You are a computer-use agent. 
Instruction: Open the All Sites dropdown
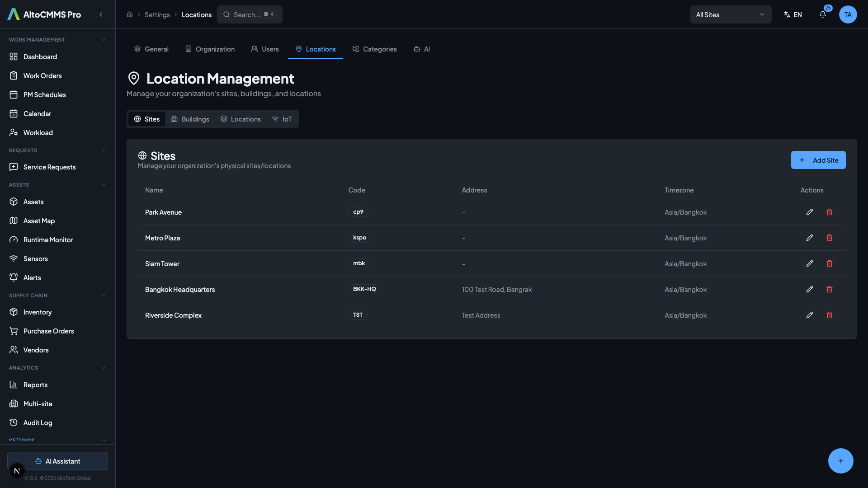(730, 14)
